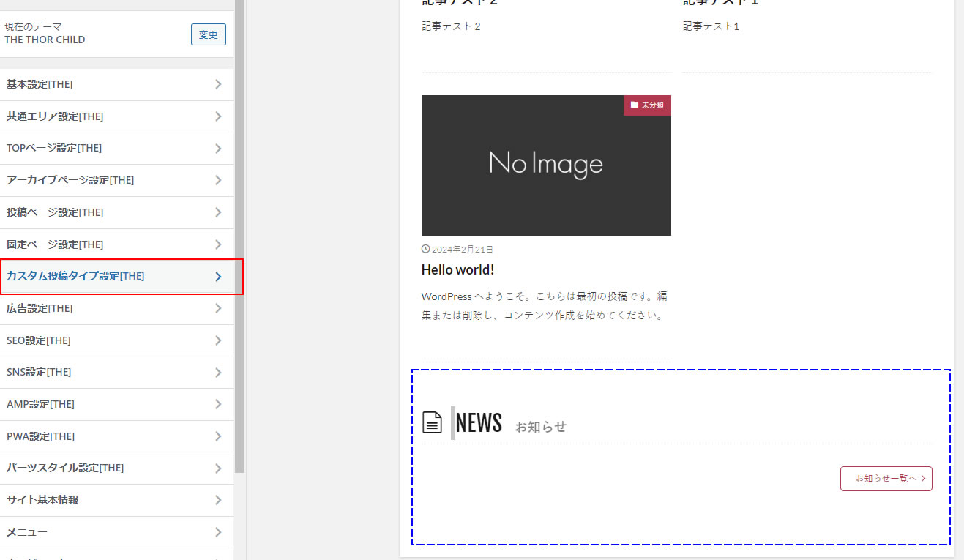This screenshot has width=964, height=560.
Task: Click the NEWS heading text
Action: click(479, 422)
